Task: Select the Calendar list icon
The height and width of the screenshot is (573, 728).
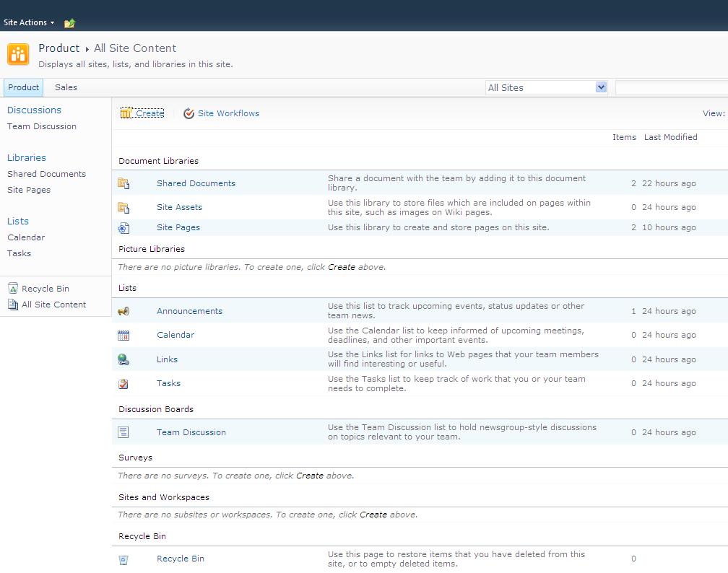Action: pyautogui.click(x=123, y=334)
